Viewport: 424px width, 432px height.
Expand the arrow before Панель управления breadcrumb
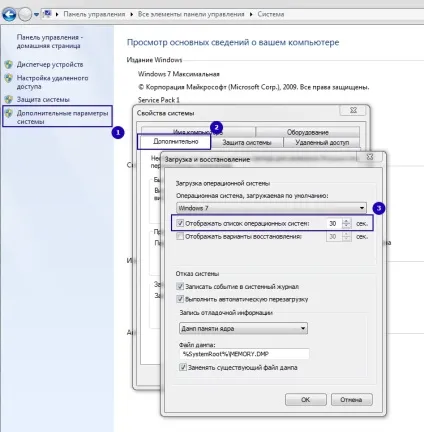[x=57, y=14]
